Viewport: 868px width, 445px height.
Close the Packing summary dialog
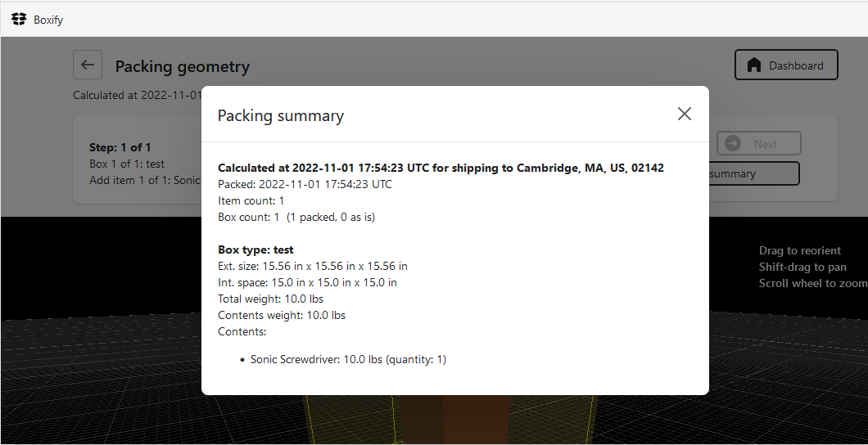685,114
